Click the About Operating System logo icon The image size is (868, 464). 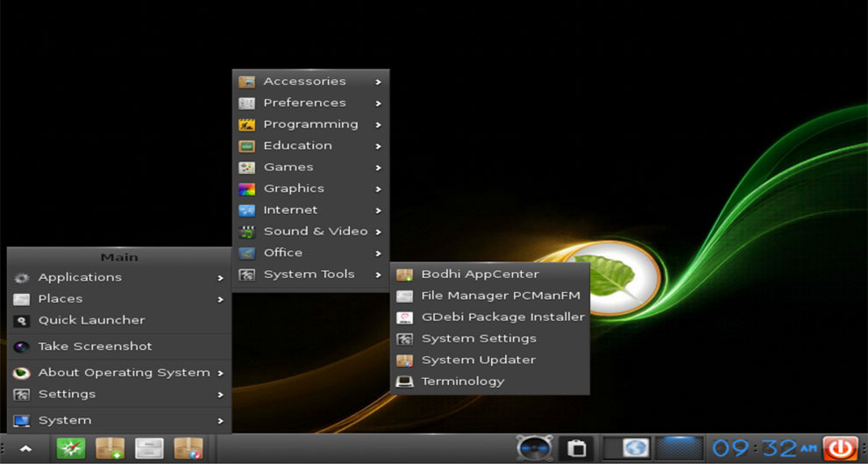point(22,373)
